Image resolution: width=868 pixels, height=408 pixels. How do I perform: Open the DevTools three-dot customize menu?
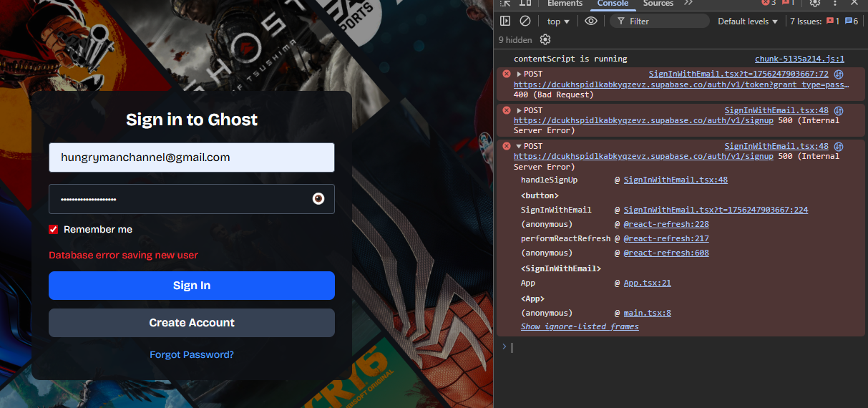coord(834,3)
